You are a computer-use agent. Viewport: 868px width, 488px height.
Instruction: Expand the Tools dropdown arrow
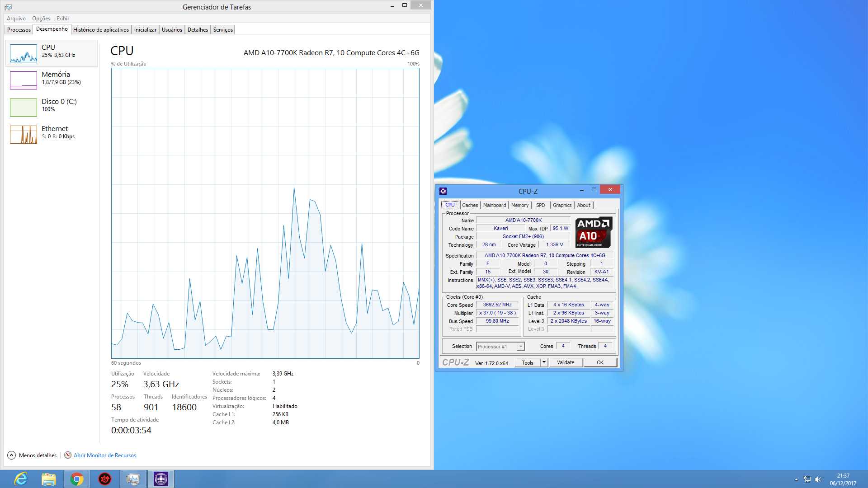pos(544,362)
